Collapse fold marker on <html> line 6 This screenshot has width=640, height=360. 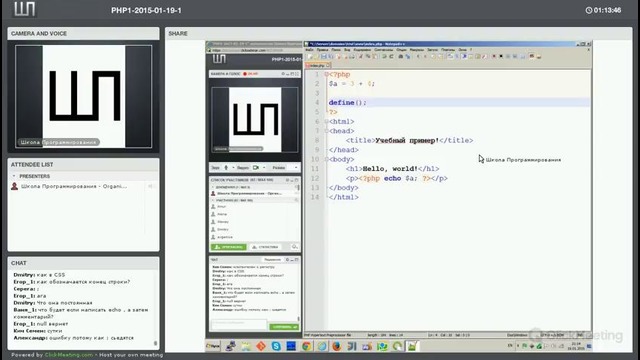click(x=326, y=122)
